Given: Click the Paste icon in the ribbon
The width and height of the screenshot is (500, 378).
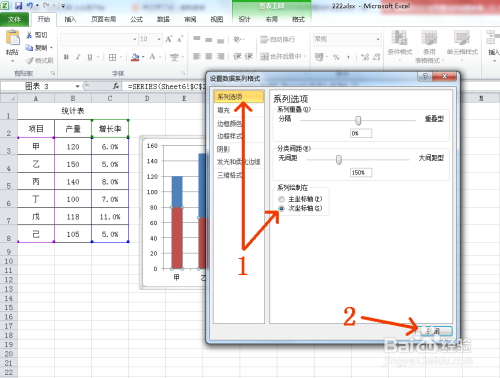Looking at the screenshot, I should click(13, 37).
